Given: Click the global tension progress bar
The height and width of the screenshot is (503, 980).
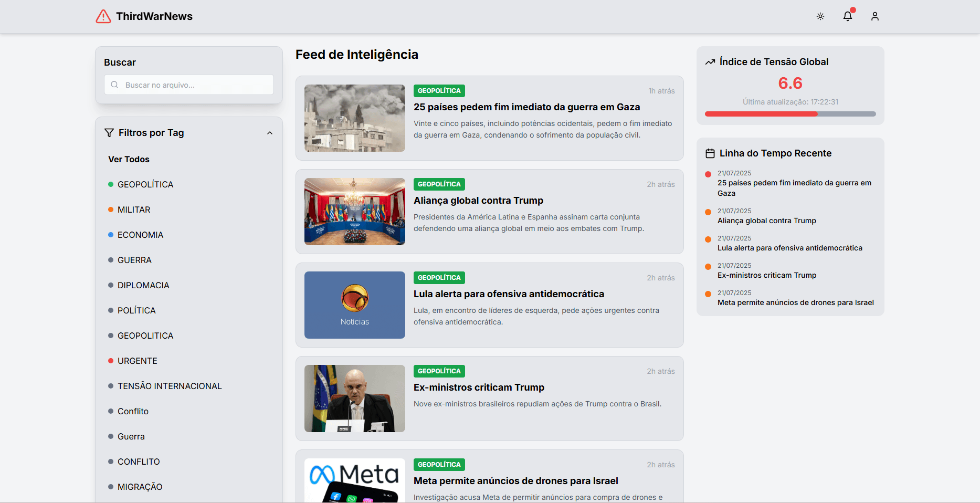Looking at the screenshot, I should [x=790, y=114].
